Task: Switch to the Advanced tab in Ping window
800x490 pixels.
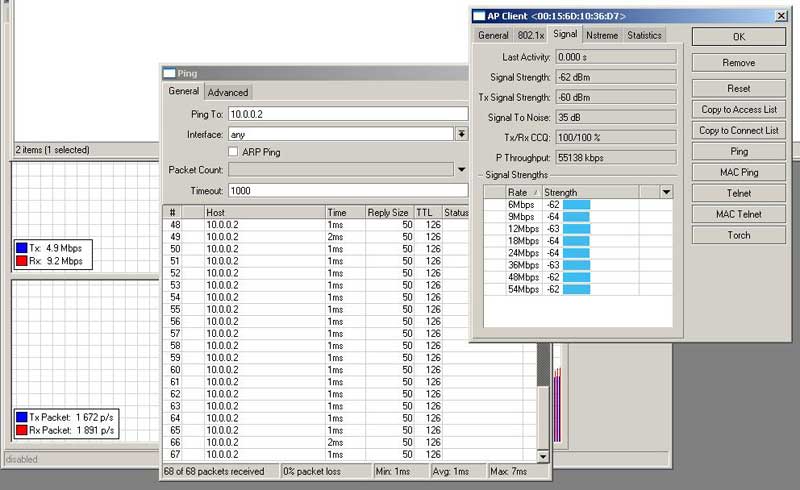Action: click(x=228, y=92)
